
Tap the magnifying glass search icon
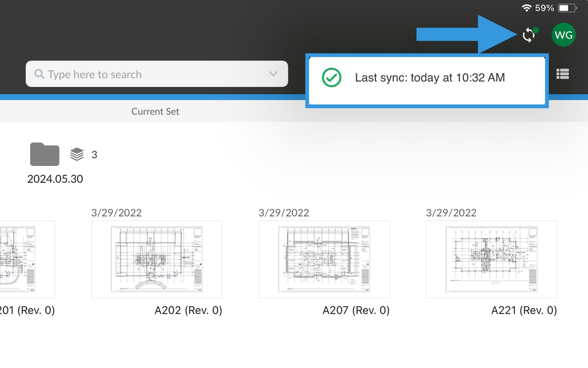pos(39,74)
